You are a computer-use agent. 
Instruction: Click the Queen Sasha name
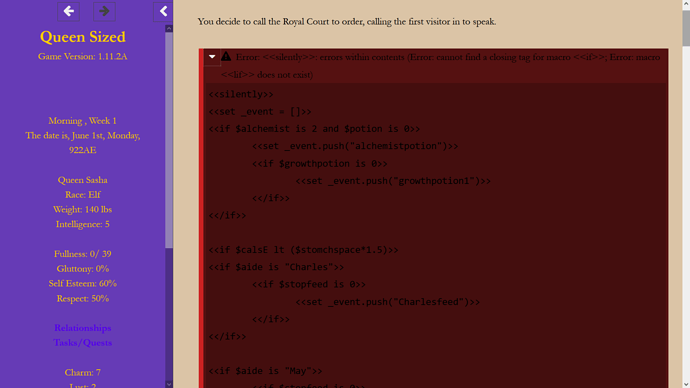click(83, 180)
